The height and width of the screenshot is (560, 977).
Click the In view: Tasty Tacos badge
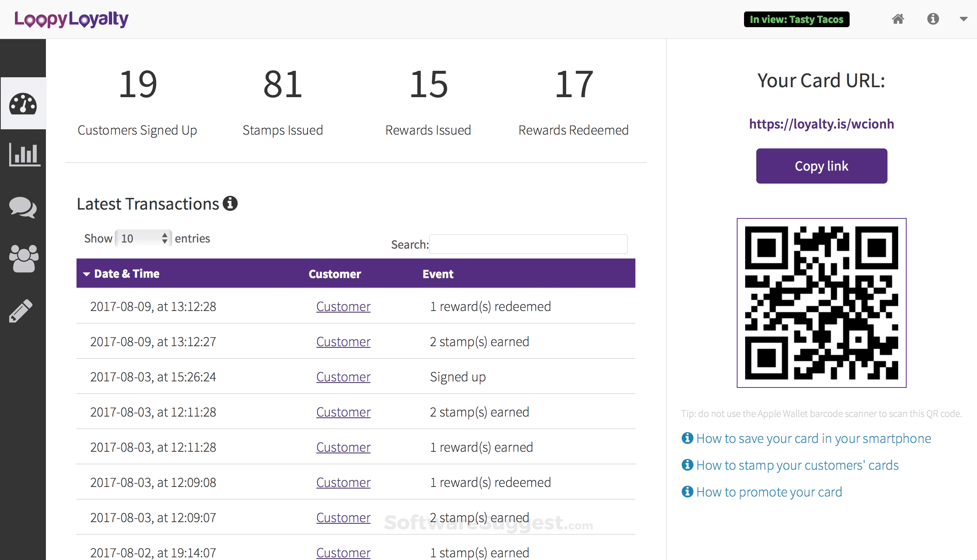point(796,19)
